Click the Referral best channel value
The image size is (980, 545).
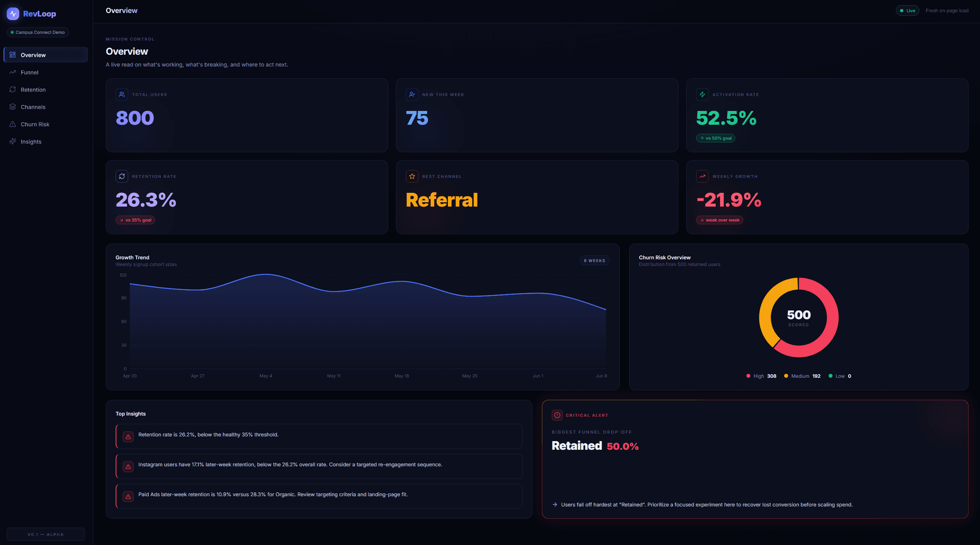click(442, 200)
